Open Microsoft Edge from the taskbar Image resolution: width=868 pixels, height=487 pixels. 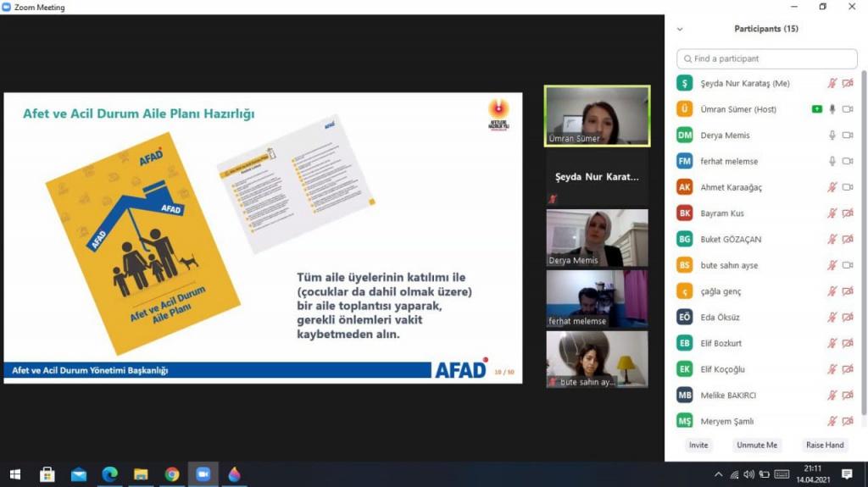[109, 474]
